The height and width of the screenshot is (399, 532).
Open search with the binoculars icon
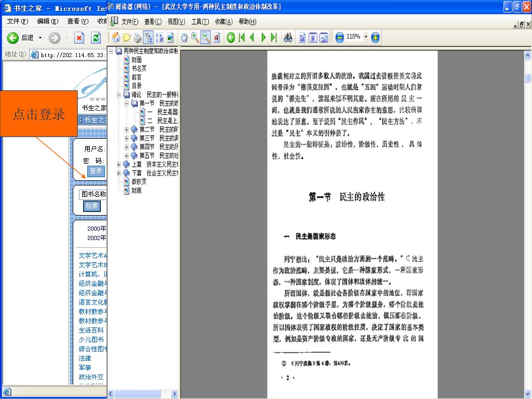[x=288, y=37]
